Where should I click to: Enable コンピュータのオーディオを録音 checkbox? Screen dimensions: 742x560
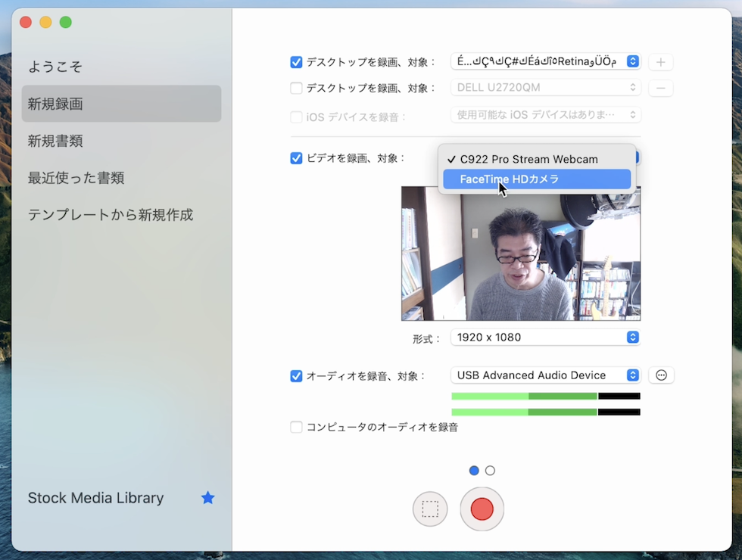point(296,427)
